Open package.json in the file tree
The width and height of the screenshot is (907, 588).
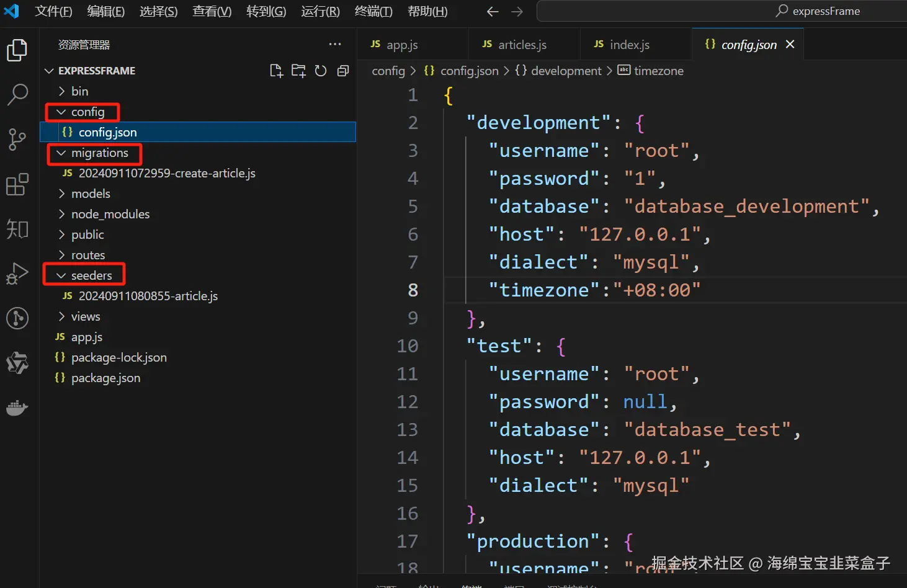tap(105, 378)
